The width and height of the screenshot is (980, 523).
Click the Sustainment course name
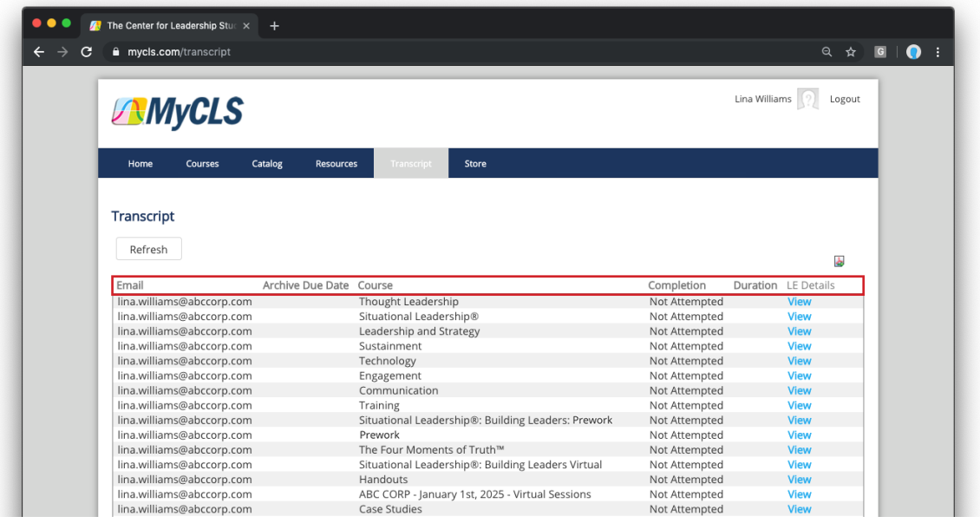[x=390, y=346]
